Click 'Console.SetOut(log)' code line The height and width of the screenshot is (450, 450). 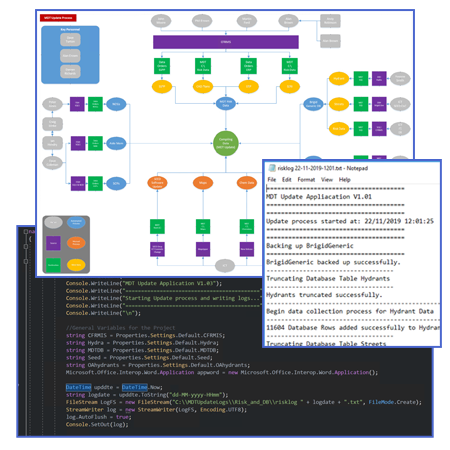click(x=97, y=424)
